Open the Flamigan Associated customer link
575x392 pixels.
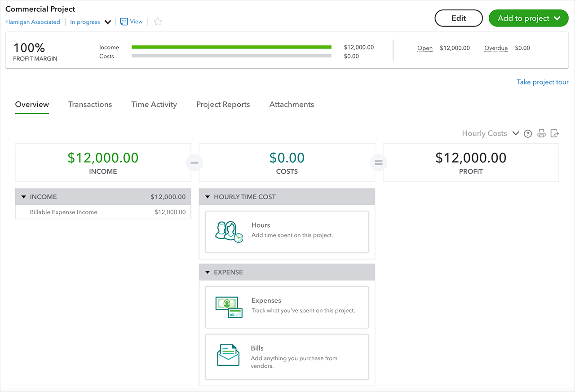33,22
